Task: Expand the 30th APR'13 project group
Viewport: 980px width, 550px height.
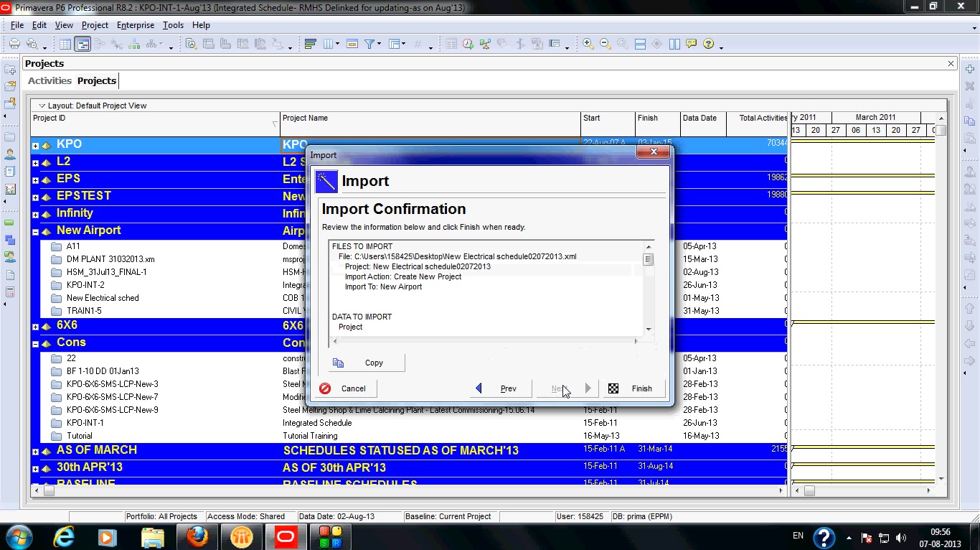Action: click(x=34, y=466)
